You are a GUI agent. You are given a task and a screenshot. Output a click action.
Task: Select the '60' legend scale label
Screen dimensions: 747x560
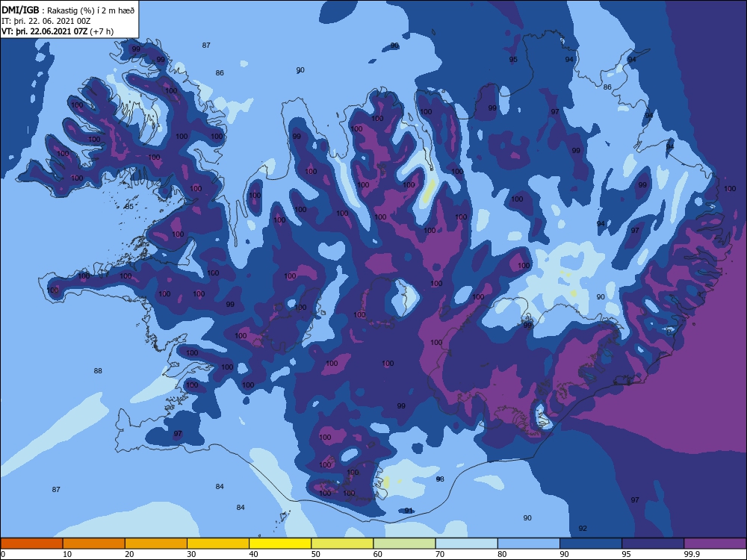coord(378,554)
